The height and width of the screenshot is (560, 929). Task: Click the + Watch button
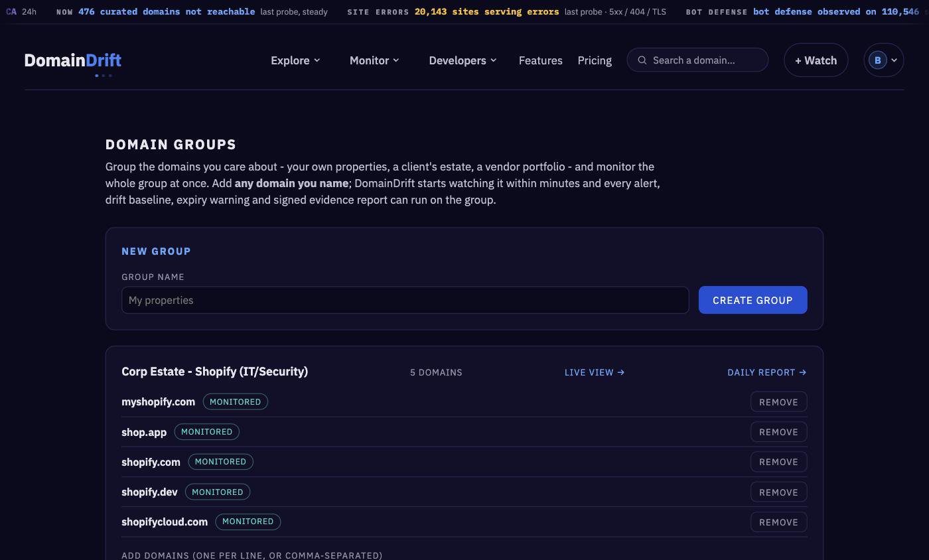(x=816, y=60)
